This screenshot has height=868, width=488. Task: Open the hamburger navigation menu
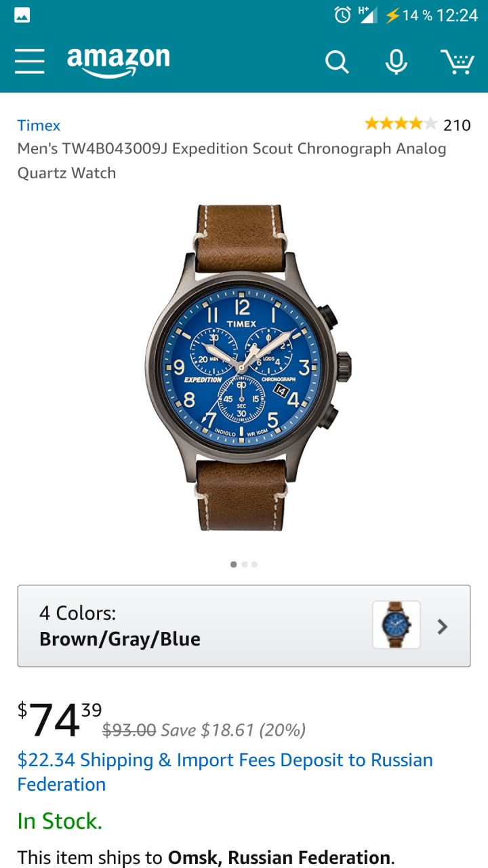pos(30,61)
